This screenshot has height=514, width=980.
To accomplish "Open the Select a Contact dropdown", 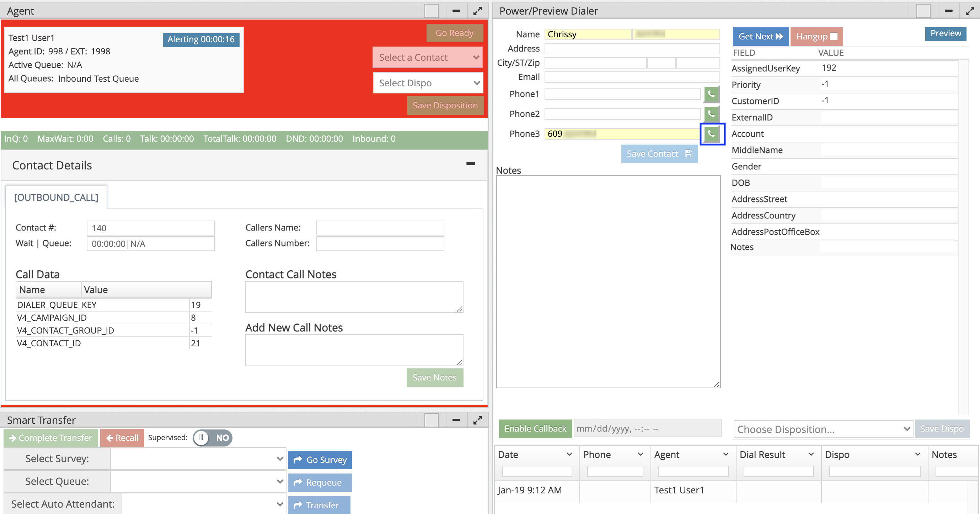I will point(428,58).
